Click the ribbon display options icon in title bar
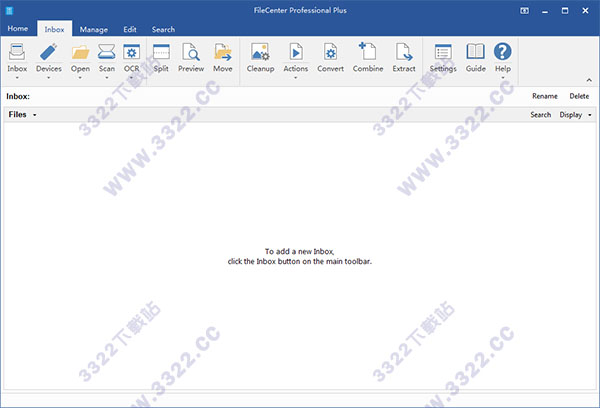Image resolution: width=600 pixels, height=408 pixels. click(x=525, y=11)
